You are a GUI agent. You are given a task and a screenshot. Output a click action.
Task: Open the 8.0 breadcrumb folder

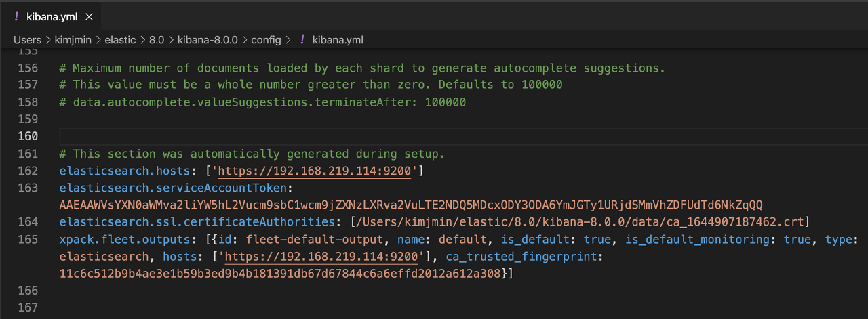tap(157, 40)
